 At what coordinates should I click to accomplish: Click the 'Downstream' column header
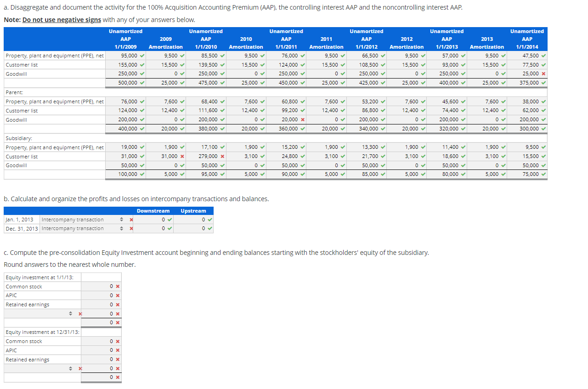[x=153, y=211]
